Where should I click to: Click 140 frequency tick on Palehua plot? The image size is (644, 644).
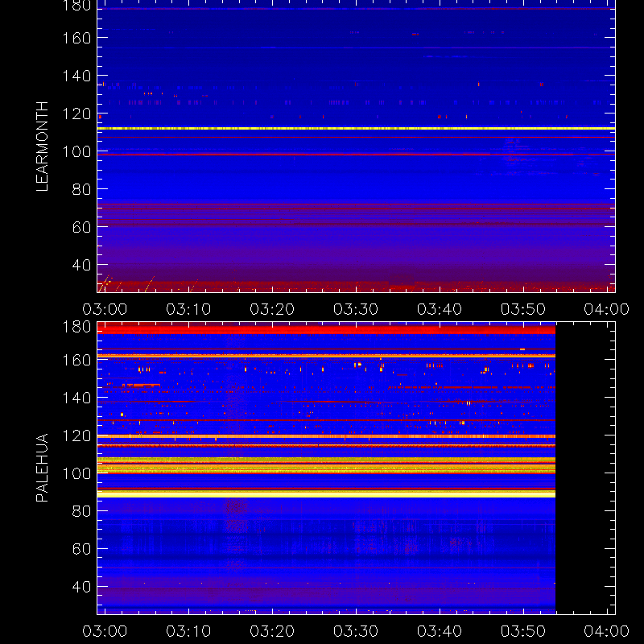pos(76,398)
